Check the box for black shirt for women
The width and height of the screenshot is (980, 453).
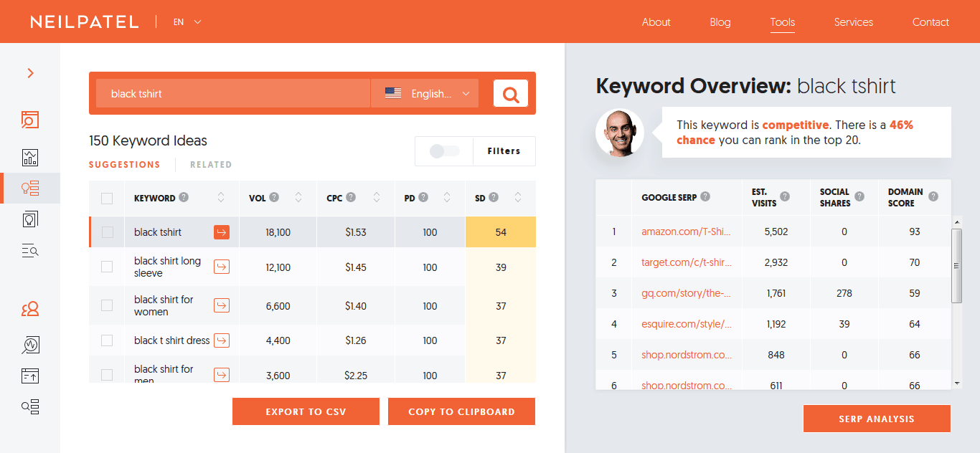coord(107,305)
